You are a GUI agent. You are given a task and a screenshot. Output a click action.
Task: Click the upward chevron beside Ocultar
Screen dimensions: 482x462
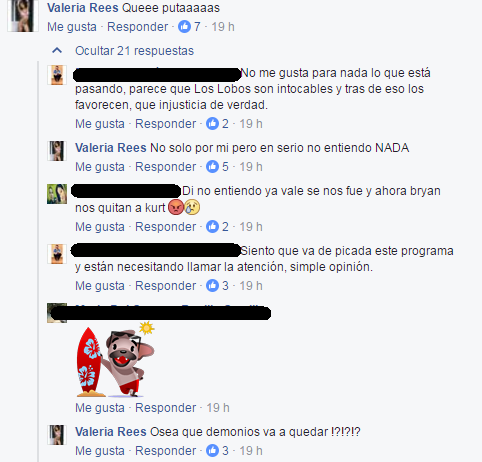[x=57, y=51]
